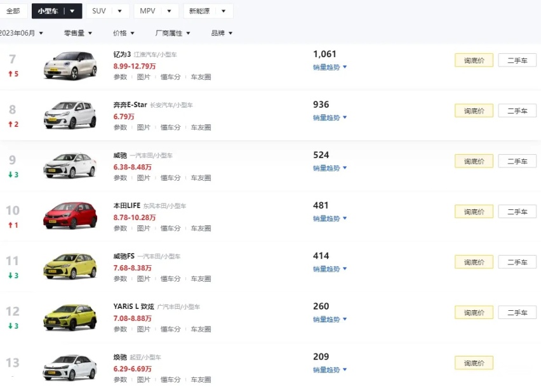
Task: Open the 小型车 category dropdown arrow
Action: coord(72,11)
